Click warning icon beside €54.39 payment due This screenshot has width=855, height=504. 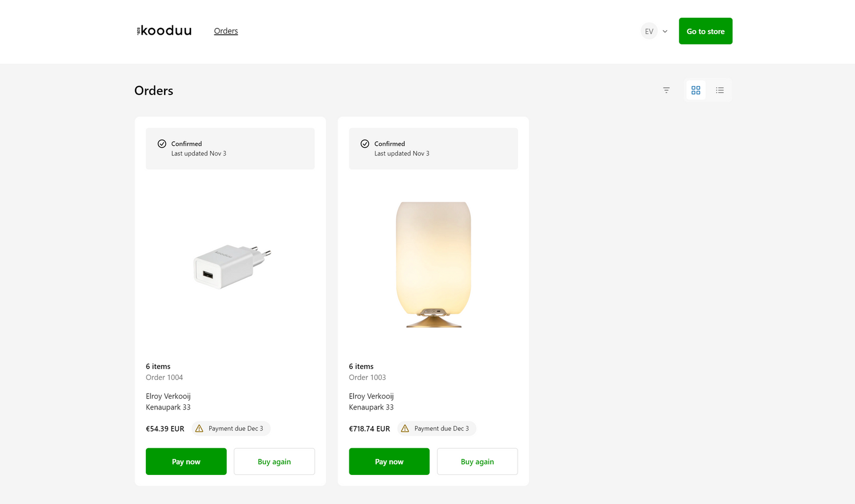pyautogui.click(x=199, y=428)
